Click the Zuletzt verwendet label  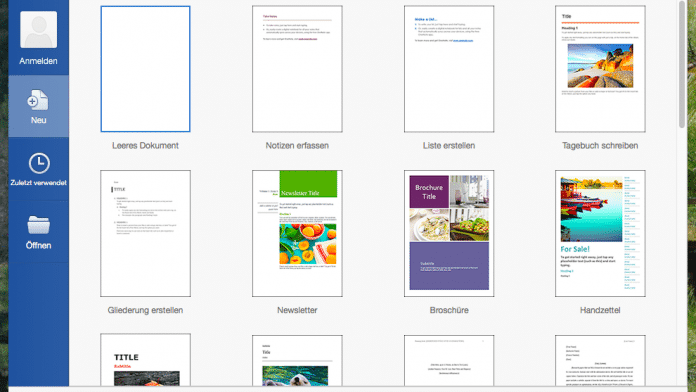39,182
